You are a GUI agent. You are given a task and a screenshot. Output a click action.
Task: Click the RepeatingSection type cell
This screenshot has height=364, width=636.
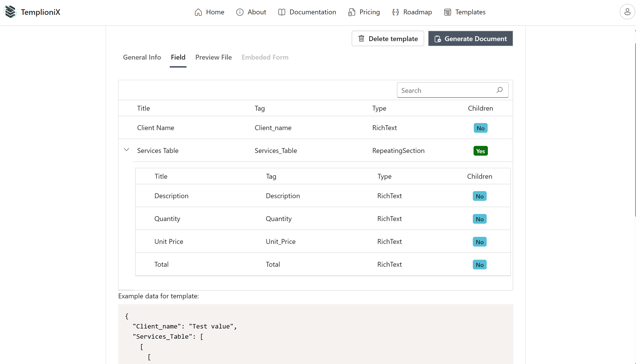coord(398,151)
